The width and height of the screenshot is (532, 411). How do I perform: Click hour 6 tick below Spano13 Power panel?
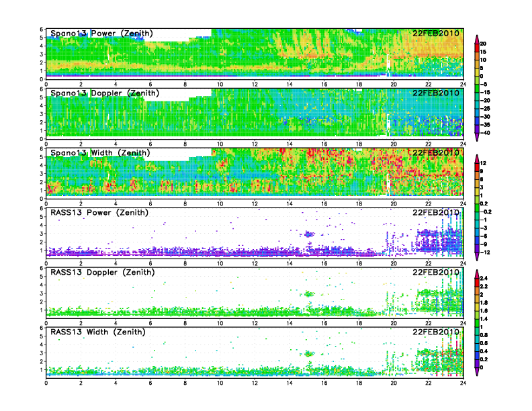[150, 85]
